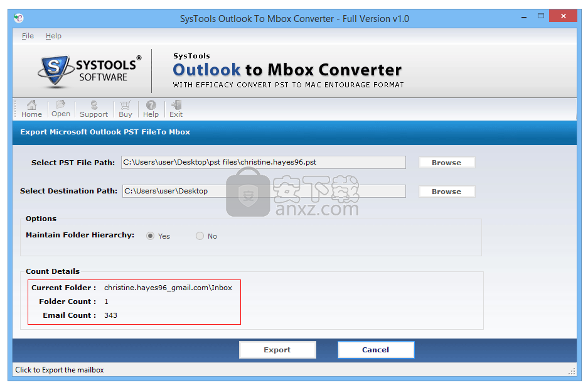Click the Cancel button
This screenshot has height=385, width=588.
pos(376,350)
